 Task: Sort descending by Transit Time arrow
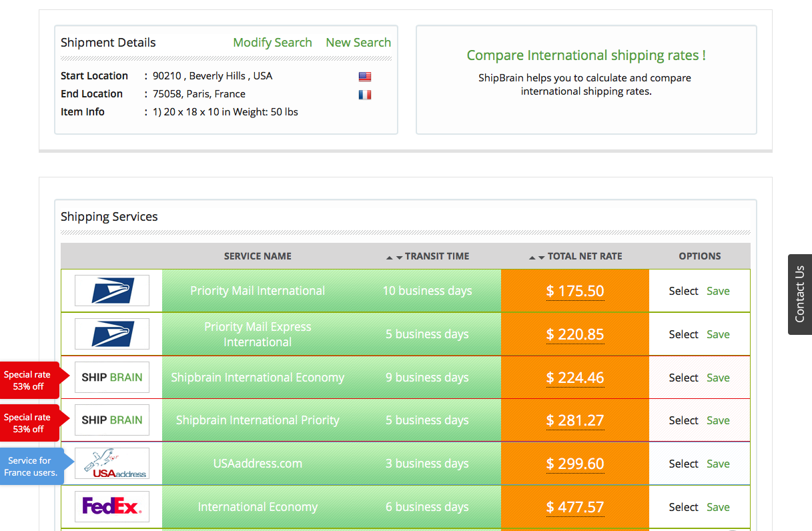[x=399, y=257]
